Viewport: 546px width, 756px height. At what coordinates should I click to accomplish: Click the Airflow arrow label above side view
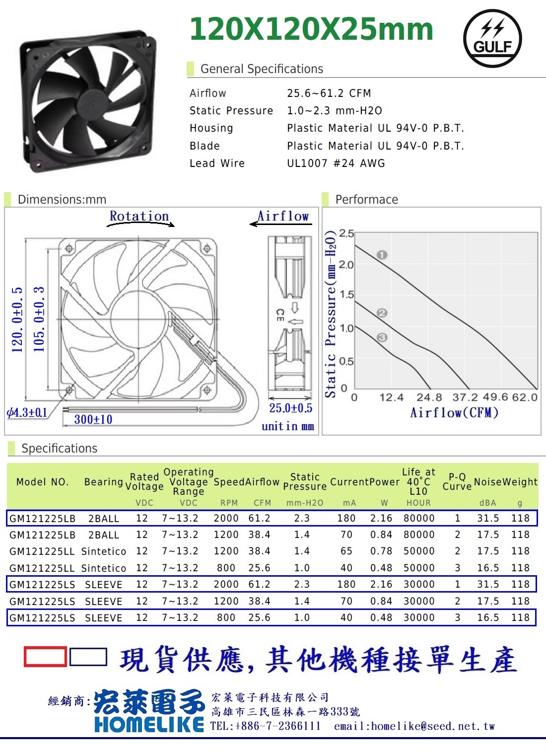283,216
